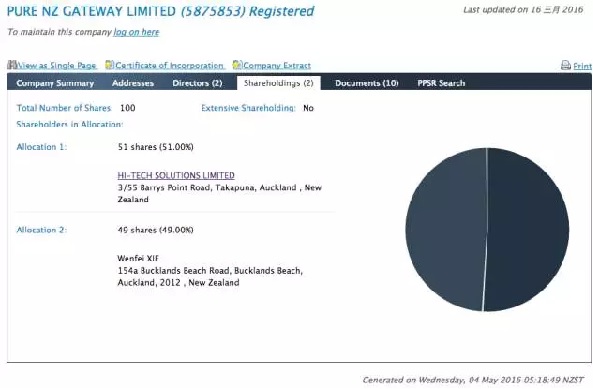593x389 pixels.
Task: Open the Company Summary tab
Action: tap(55, 83)
